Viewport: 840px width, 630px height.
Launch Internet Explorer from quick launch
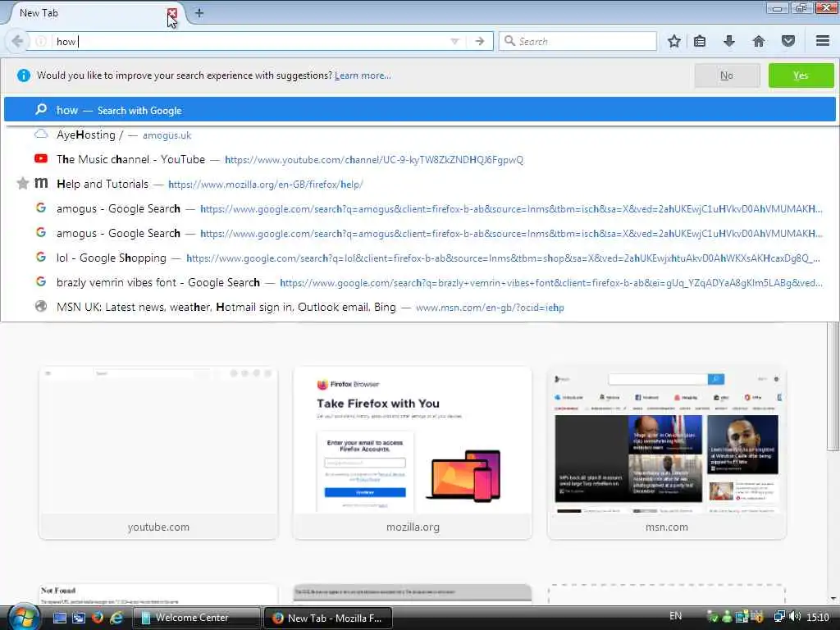coord(116,618)
